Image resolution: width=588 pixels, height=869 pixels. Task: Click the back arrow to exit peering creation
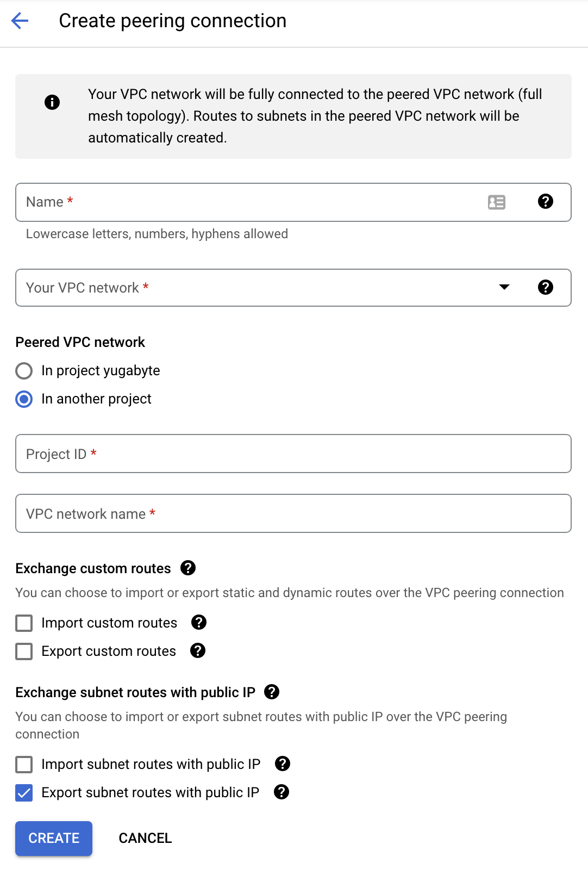tap(20, 21)
